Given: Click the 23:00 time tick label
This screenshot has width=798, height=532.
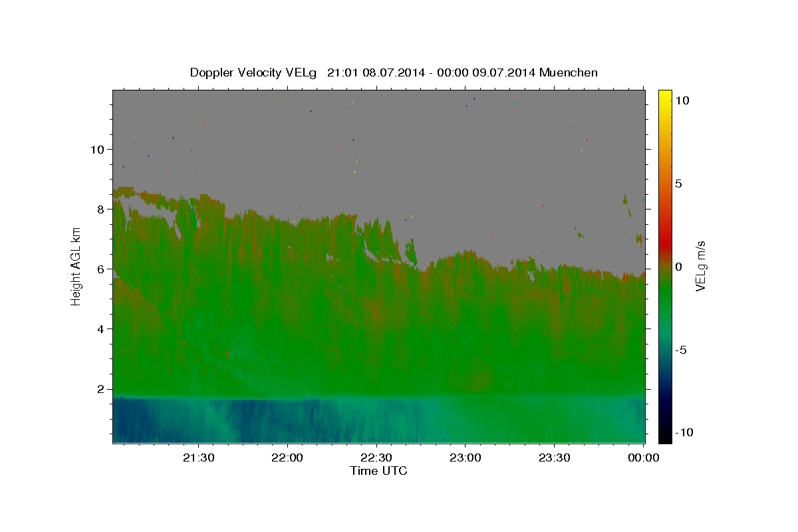Looking at the screenshot, I should 465,458.
